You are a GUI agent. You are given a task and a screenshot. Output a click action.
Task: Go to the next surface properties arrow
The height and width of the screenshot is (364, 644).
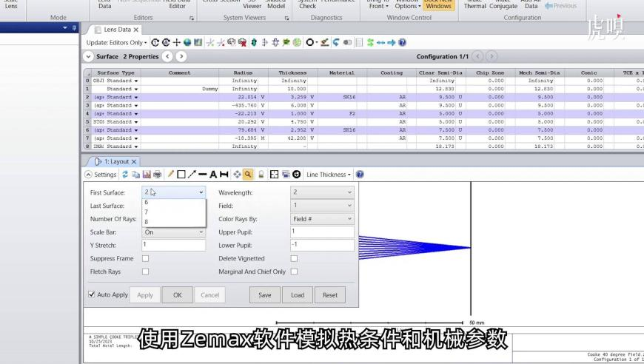click(181, 56)
